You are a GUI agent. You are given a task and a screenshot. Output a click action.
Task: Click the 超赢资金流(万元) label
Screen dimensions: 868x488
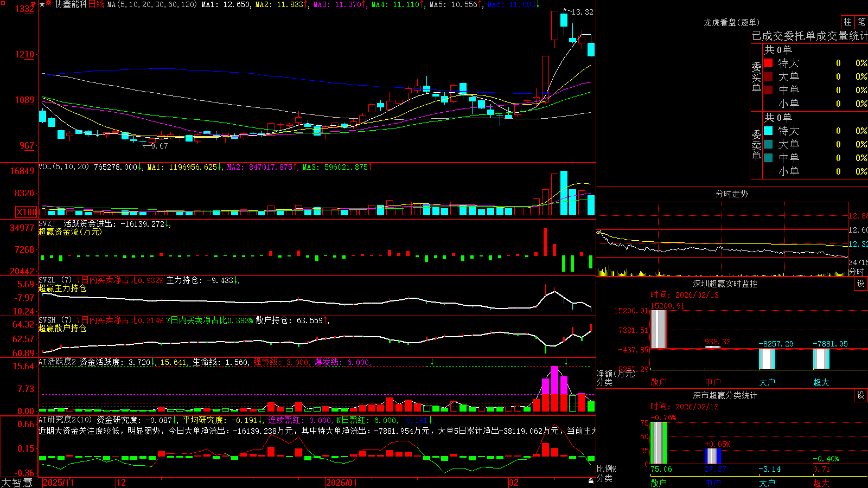pyautogui.click(x=70, y=232)
